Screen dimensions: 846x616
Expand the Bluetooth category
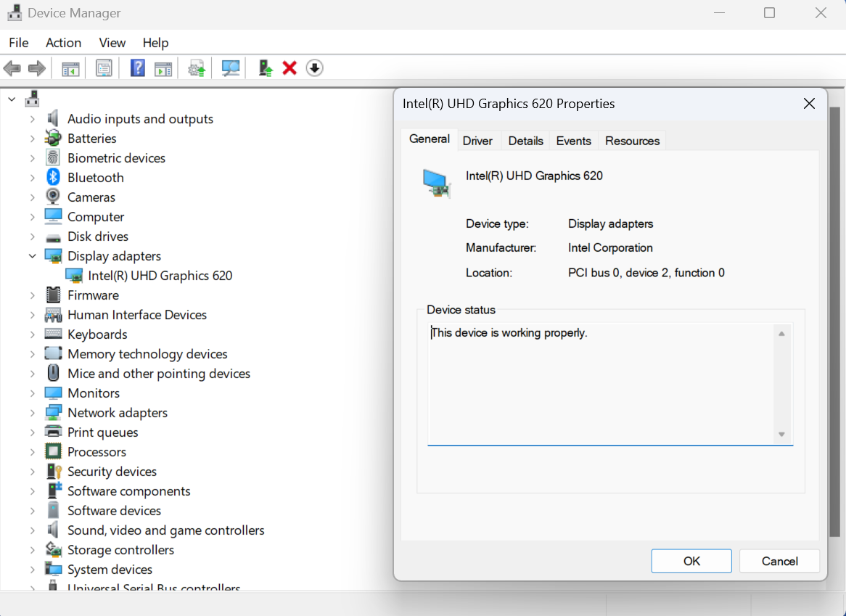(x=32, y=177)
